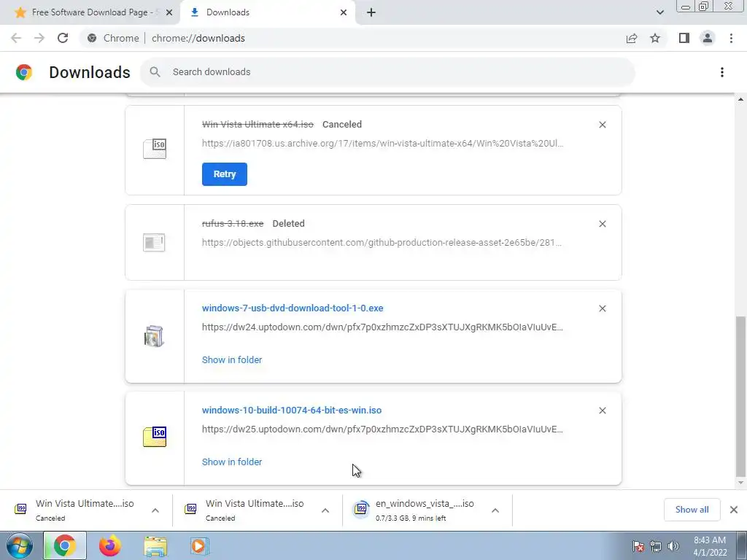Expand options for first canceled Win Vista download
Screen dimensions: 747x560
pos(155,510)
